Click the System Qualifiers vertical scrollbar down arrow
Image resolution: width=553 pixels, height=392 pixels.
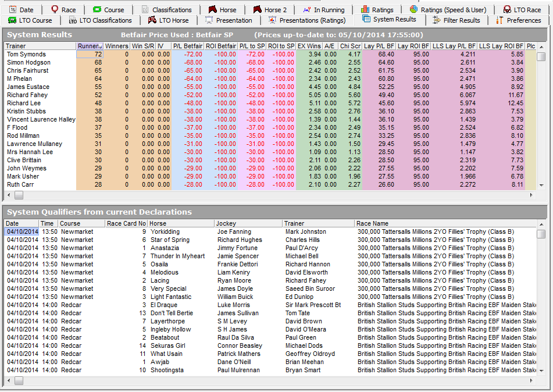541,371
